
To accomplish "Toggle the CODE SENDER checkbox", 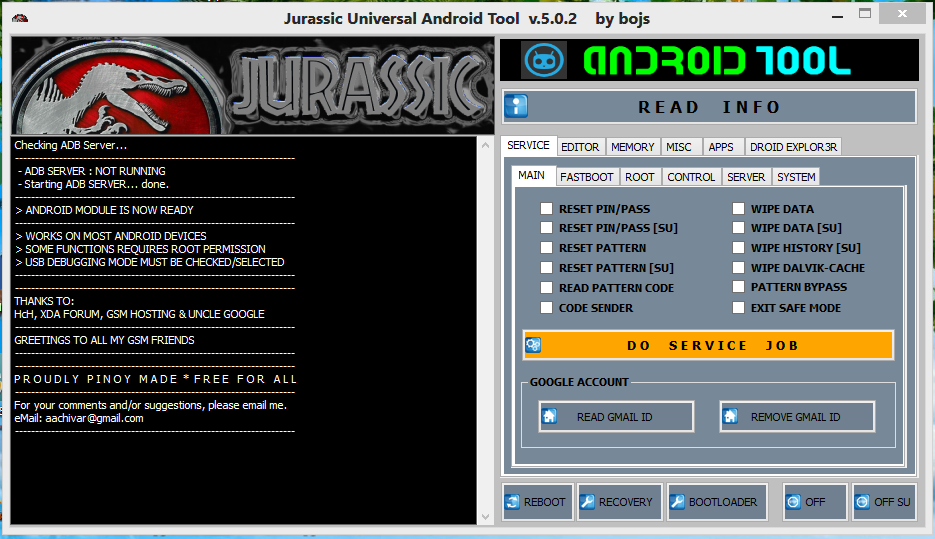I will (546, 308).
